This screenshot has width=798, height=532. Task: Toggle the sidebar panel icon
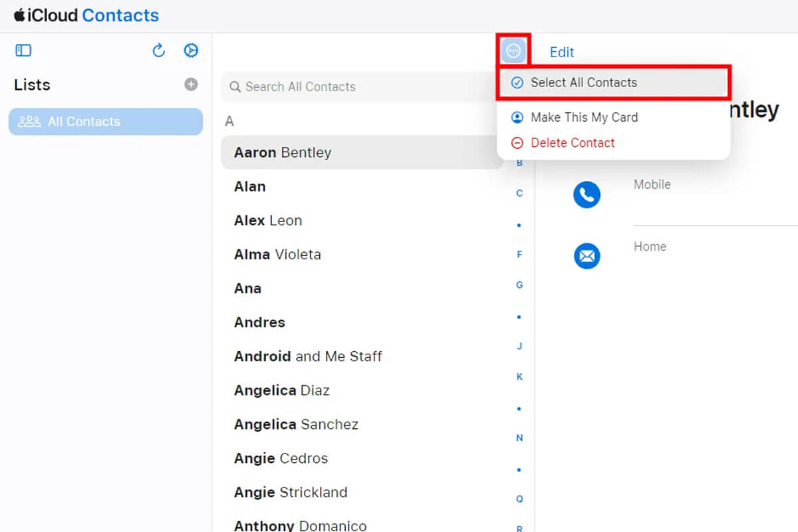coord(23,51)
